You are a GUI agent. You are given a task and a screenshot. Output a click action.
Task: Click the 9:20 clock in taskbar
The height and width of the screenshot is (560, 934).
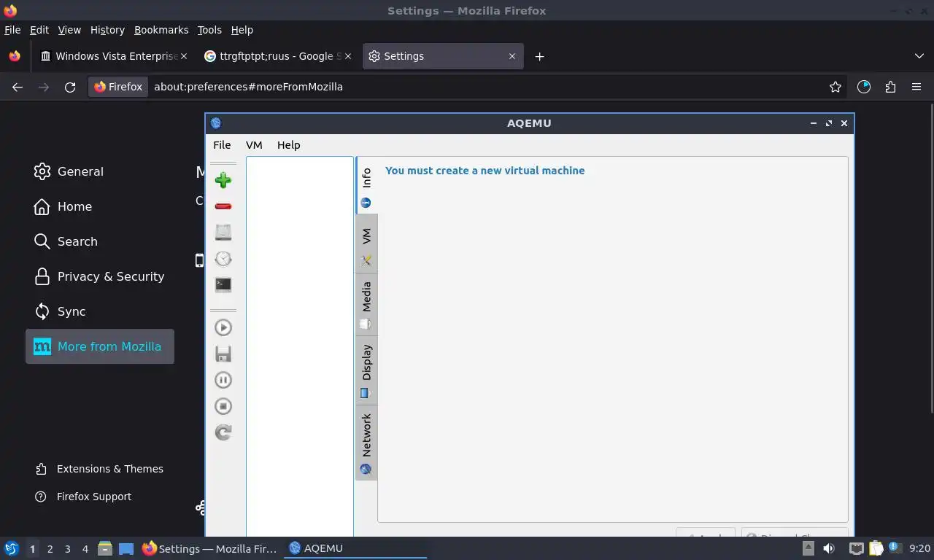pyautogui.click(x=920, y=548)
